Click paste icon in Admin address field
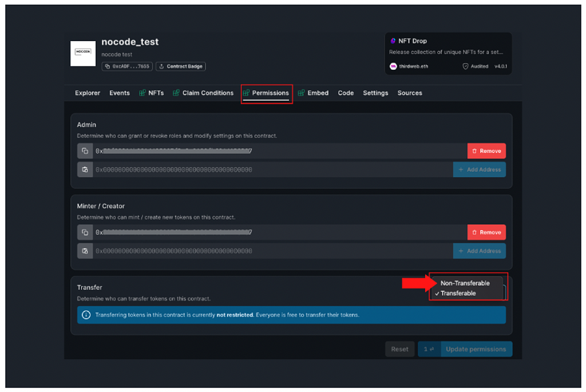This screenshot has height=392, width=586. (85, 170)
